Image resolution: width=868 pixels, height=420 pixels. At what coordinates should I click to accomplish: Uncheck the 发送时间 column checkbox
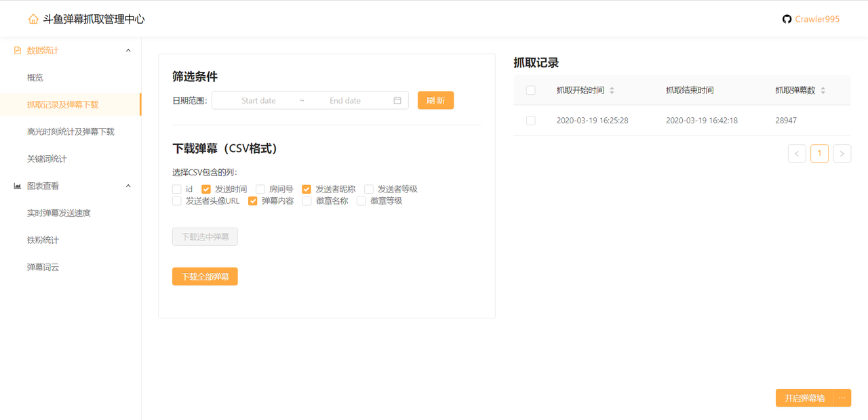coord(207,189)
